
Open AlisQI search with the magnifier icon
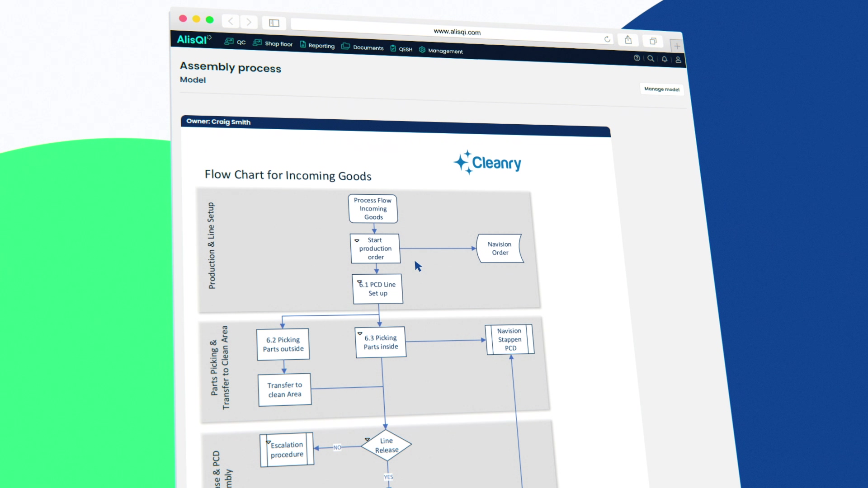click(650, 59)
